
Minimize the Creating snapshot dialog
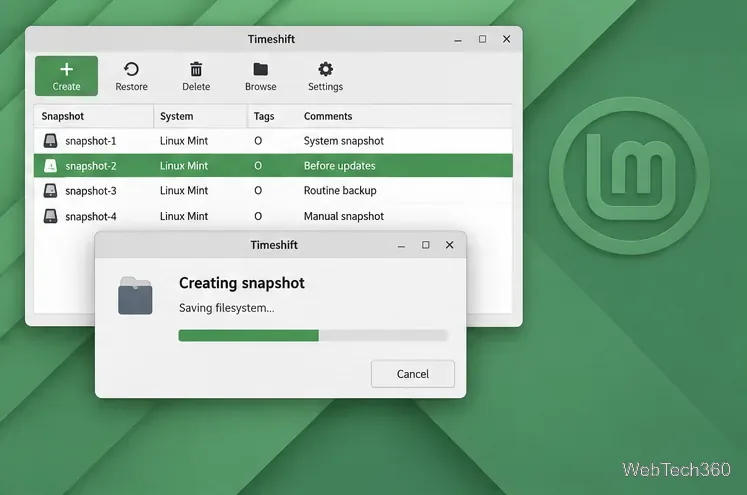click(401, 246)
